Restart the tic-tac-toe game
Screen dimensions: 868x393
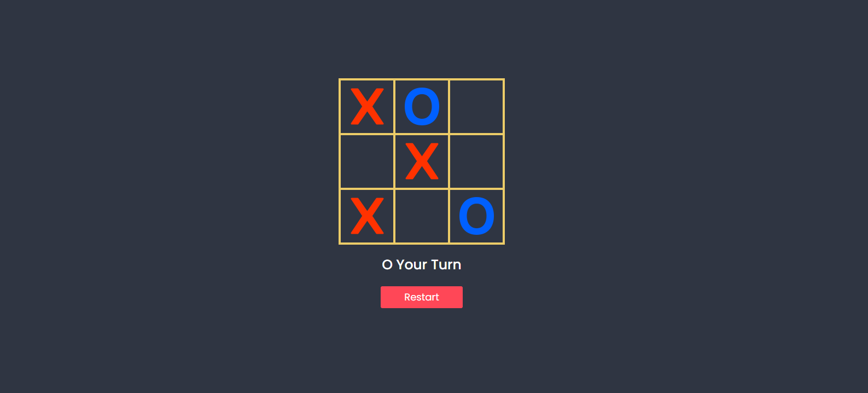pyautogui.click(x=422, y=297)
